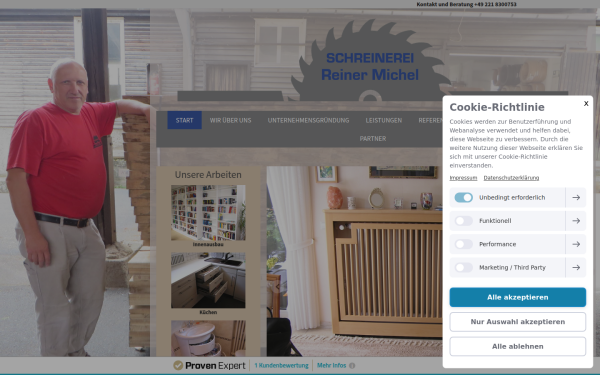Open the Küchen drawer thumbnail

[208, 280]
